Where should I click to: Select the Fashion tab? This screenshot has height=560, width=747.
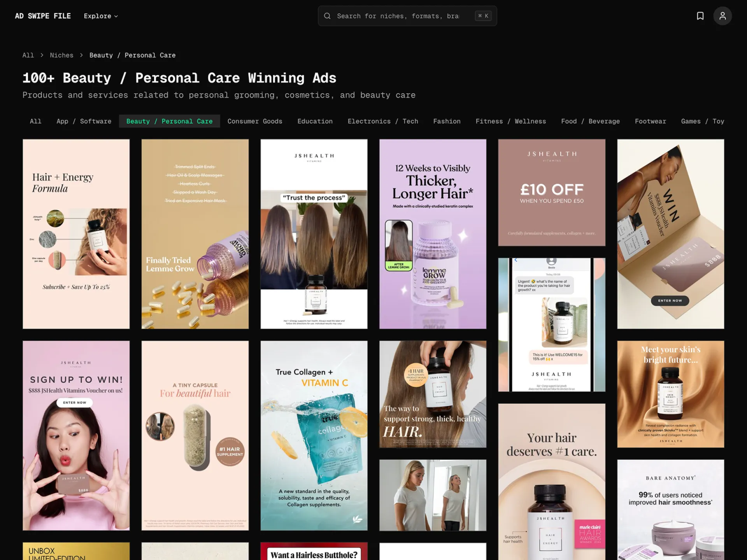447,121
